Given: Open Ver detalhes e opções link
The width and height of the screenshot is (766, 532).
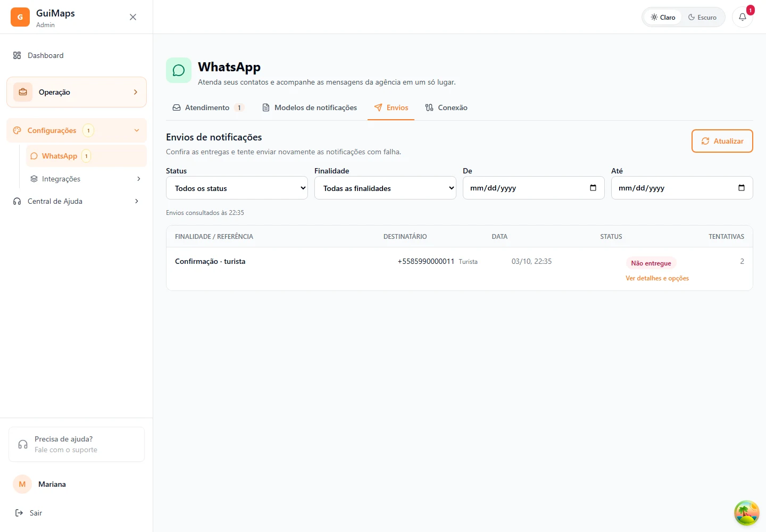Looking at the screenshot, I should 657,278.
